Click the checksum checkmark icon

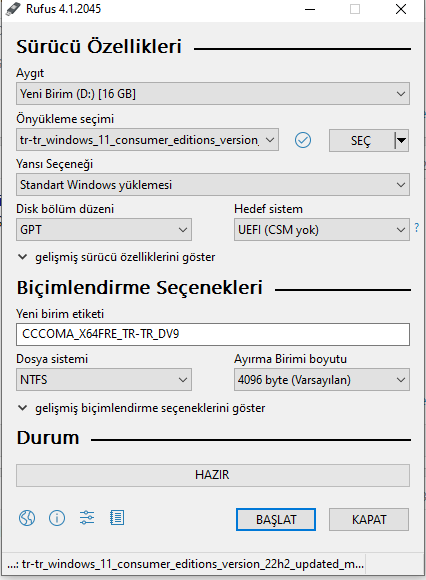(303, 140)
